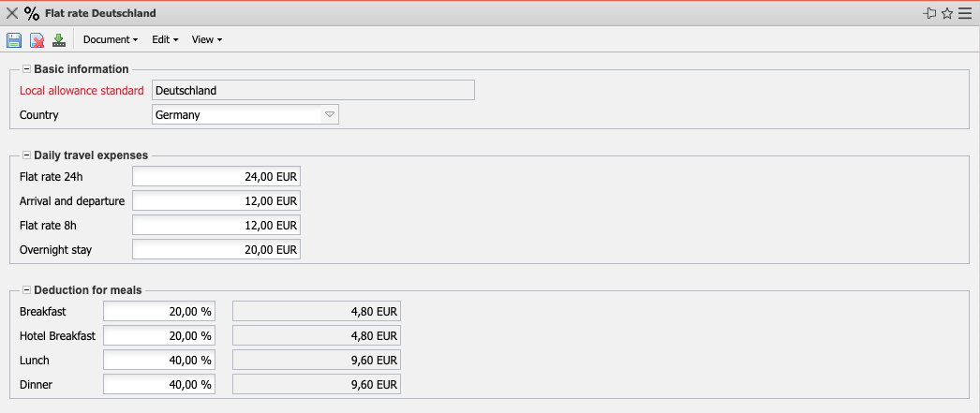Mark this document as favorite with star
The width and height of the screenshot is (980, 413).
pos(947,13)
